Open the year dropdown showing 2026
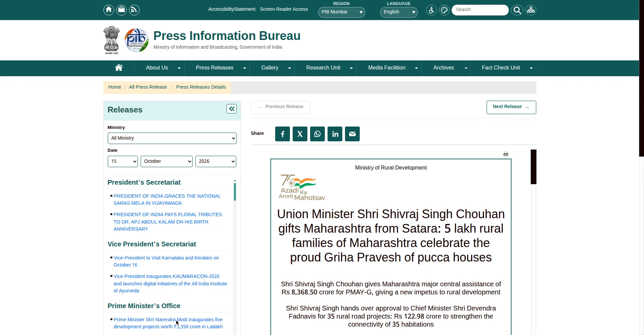This screenshot has width=644, height=335. pyautogui.click(x=215, y=161)
